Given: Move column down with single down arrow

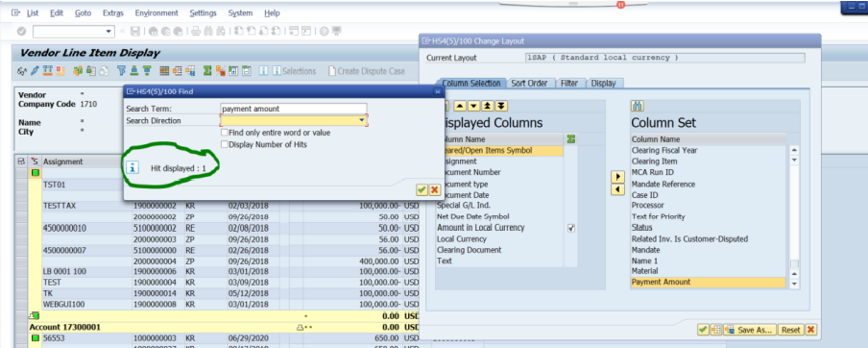Looking at the screenshot, I should [474, 106].
